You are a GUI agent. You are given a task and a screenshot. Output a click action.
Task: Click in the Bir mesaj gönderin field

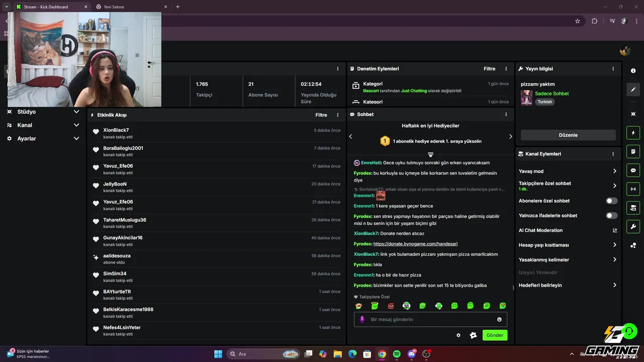coord(431,319)
